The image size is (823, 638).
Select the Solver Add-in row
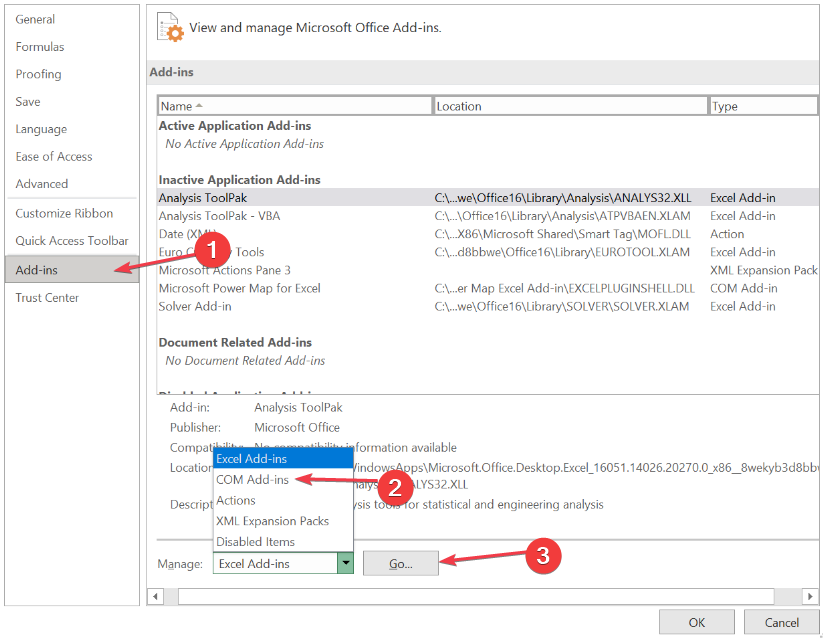point(488,306)
